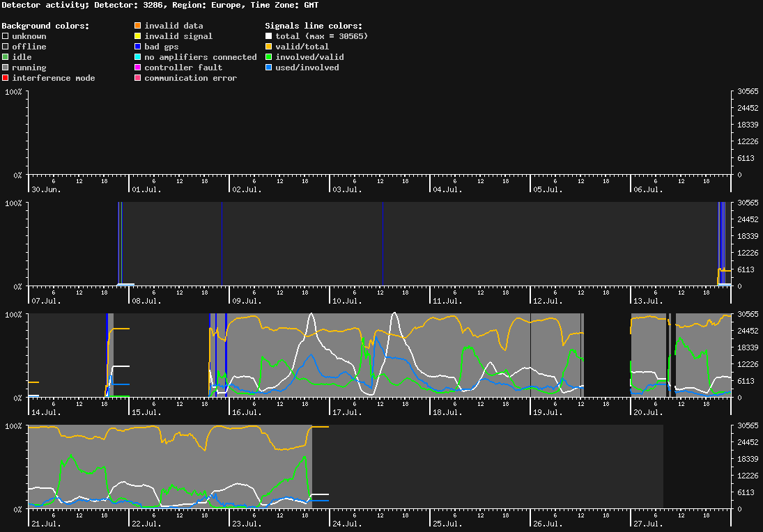Click the 30.Jun. date marker
The width and height of the screenshot is (763, 532).
pos(46,189)
